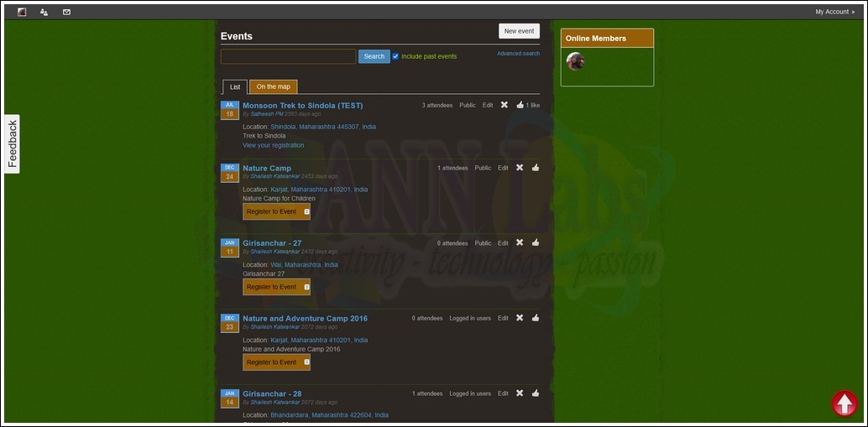The width and height of the screenshot is (868, 427).
Task: Expand the My Account menu
Action: point(834,12)
